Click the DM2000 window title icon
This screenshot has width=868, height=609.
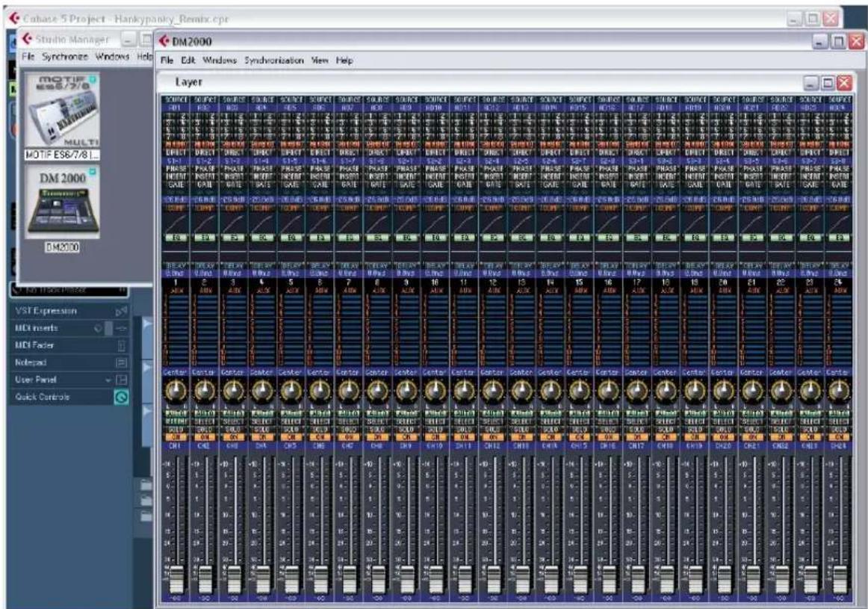coord(164,41)
